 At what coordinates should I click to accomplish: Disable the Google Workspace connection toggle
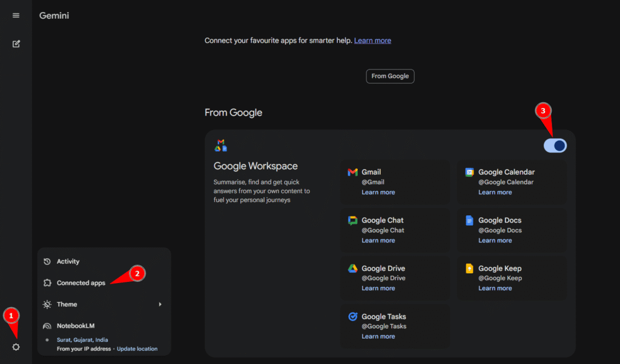coord(555,145)
